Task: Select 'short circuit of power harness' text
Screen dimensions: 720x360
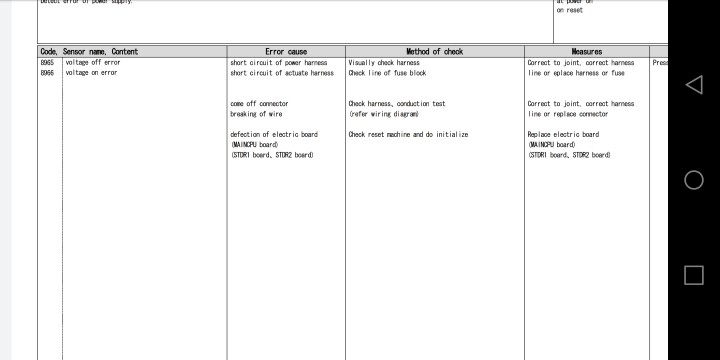Action: (279, 62)
